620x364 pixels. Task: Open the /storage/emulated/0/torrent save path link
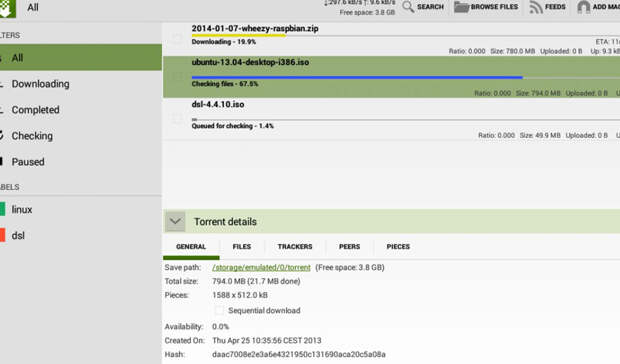[x=261, y=268]
